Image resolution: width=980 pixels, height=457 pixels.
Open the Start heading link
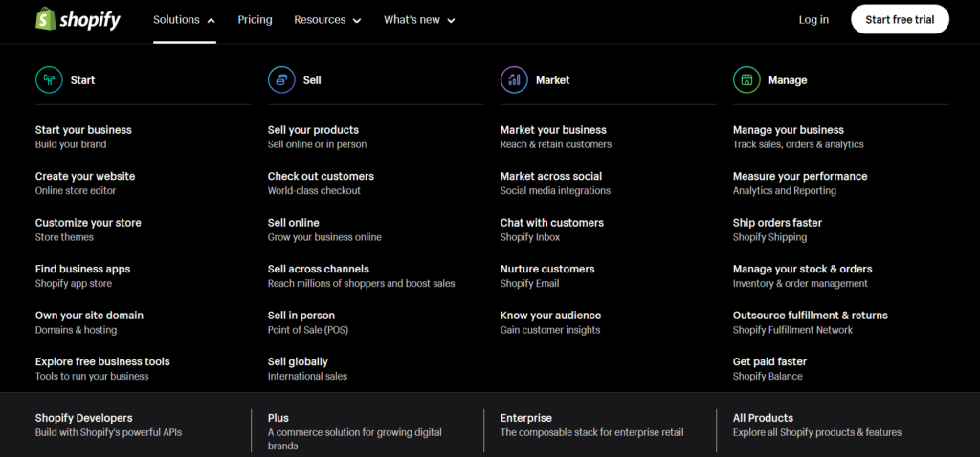tap(82, 80)
